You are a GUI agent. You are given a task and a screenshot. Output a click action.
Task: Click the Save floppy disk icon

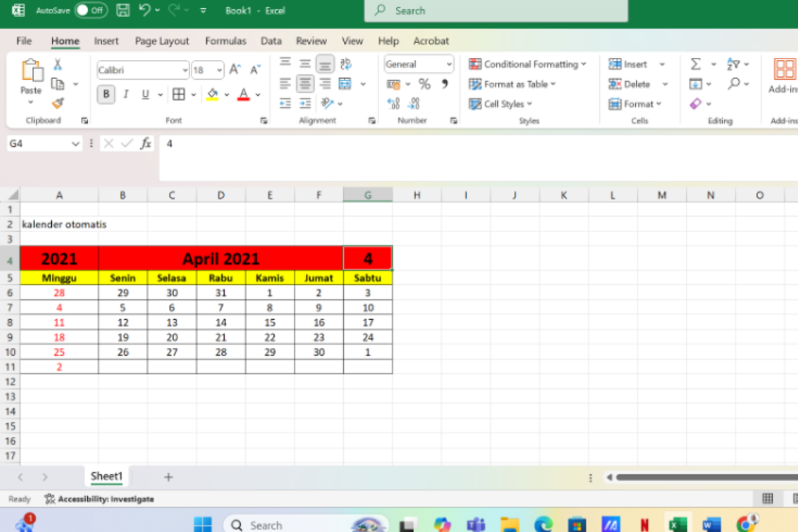(123, 10)
